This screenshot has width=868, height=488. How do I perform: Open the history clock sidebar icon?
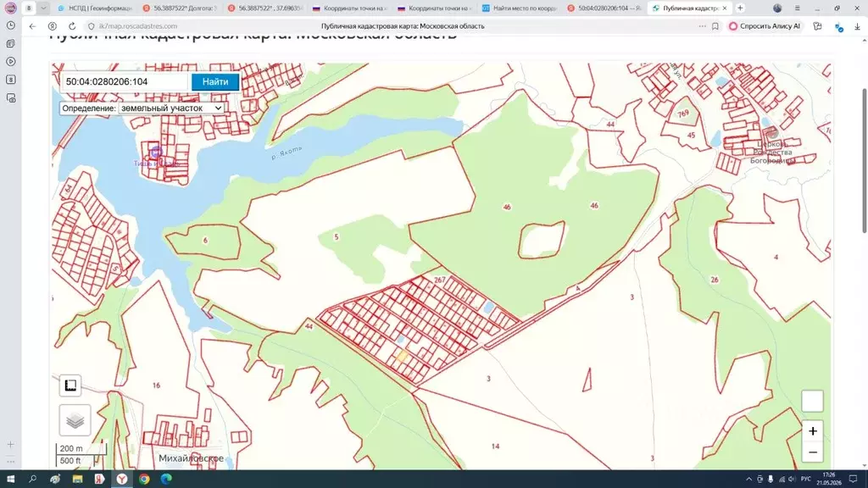pyautogui.click(x=10, y=25)
